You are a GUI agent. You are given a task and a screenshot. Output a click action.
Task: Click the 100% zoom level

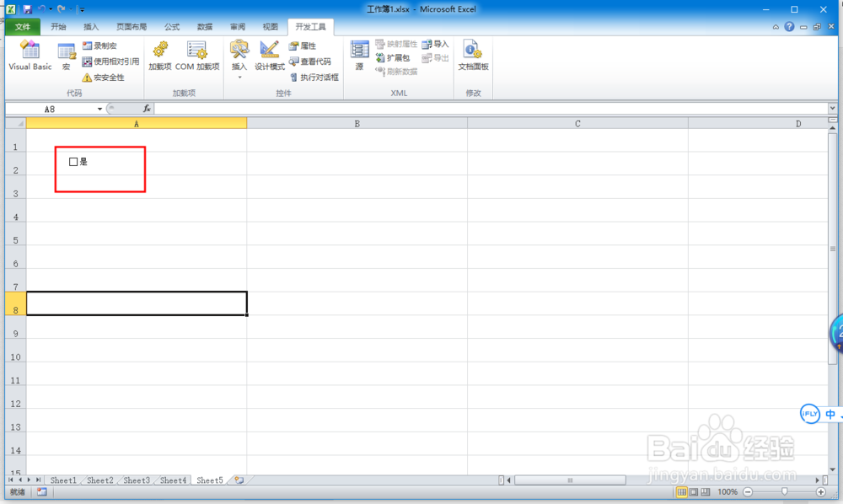tap(728, 491)
